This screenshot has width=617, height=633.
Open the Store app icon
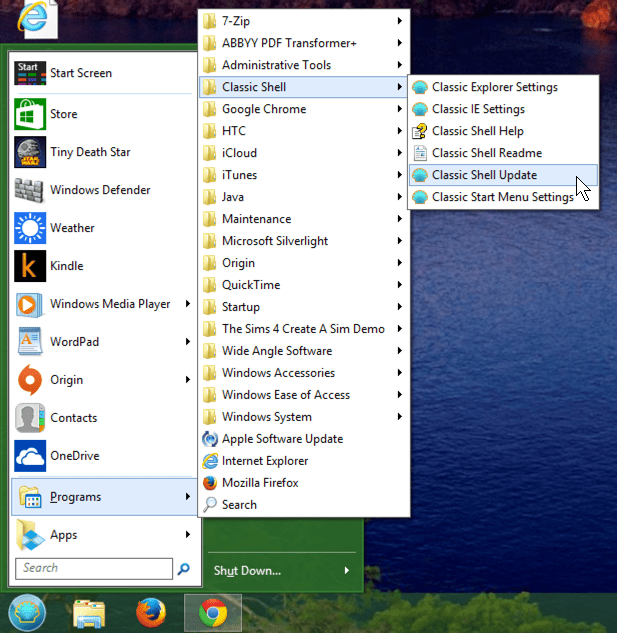pyautogui.click(x=30, y=114)
